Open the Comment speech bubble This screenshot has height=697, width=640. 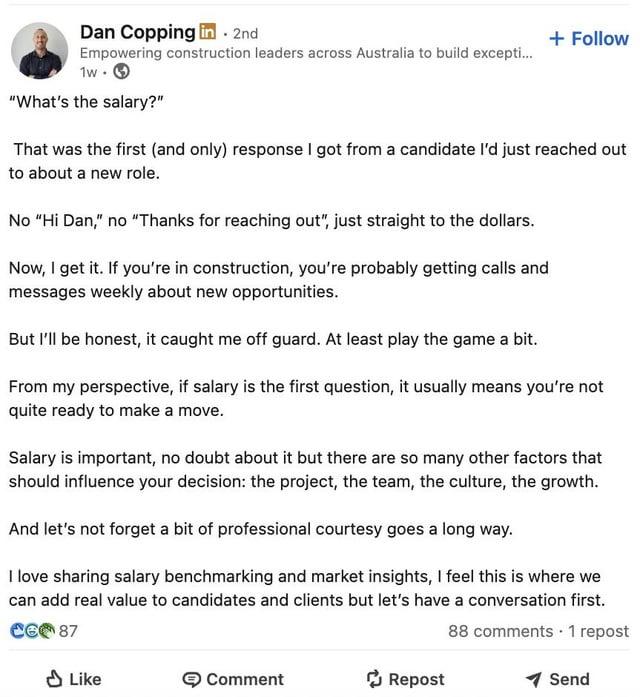(x=192, y=679)
